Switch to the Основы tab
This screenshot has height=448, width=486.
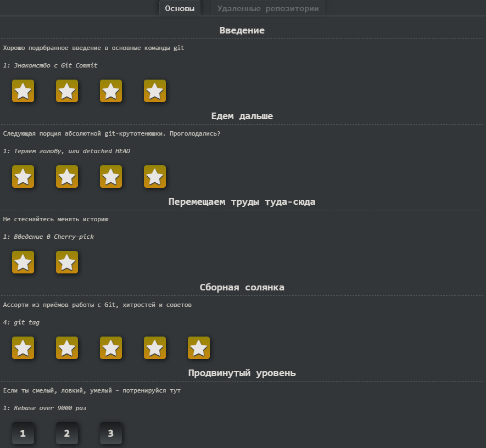180,8
